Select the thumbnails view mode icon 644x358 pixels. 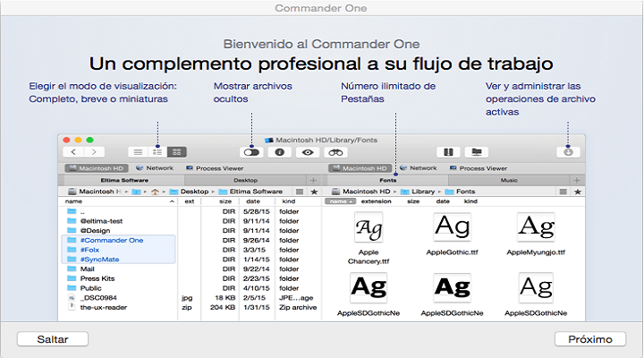click(x=176, y=152)
